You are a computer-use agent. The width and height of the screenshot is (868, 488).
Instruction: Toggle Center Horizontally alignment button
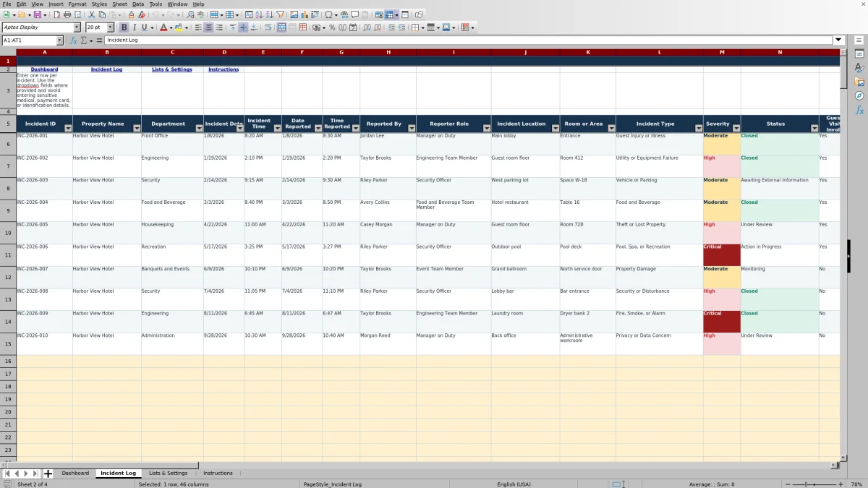coord(208,27)
